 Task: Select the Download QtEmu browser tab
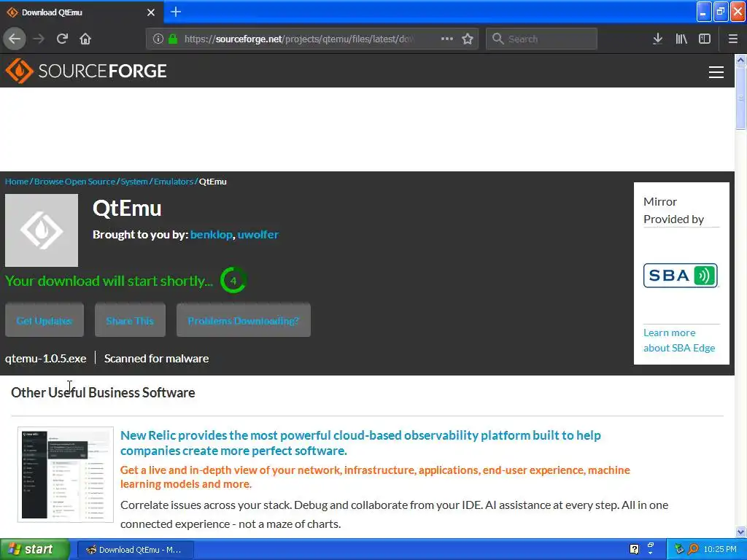coord(81,12)
